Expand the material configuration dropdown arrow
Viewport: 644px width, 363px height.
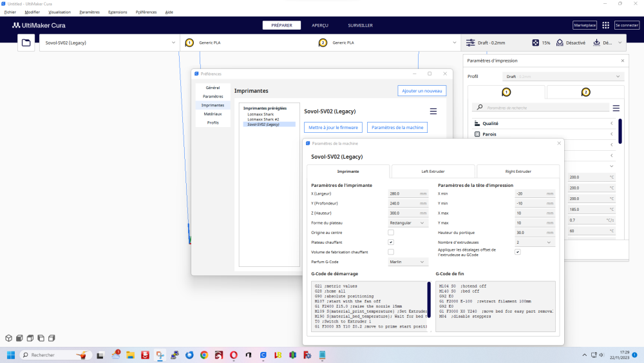[x=454, y=43]
